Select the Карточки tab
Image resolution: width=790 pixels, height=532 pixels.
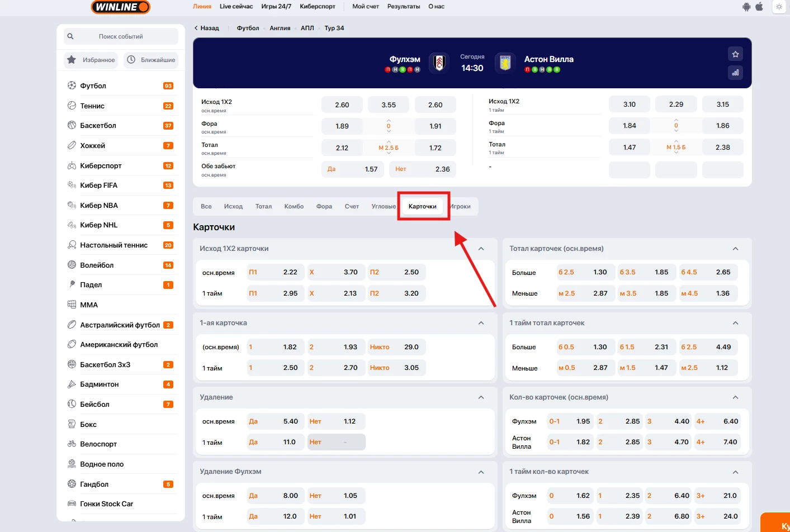423,206
